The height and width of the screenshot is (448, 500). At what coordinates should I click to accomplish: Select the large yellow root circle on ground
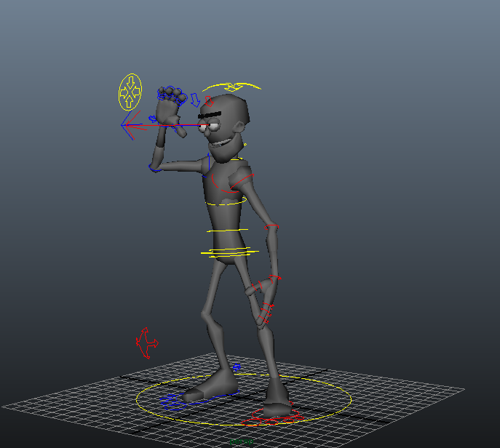(x=244, y=399)
